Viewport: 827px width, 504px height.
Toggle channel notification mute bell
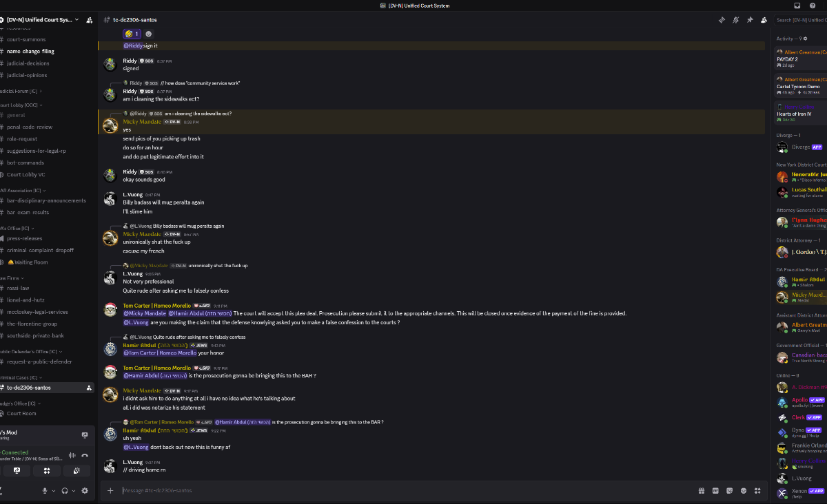[x=736, y=20]
